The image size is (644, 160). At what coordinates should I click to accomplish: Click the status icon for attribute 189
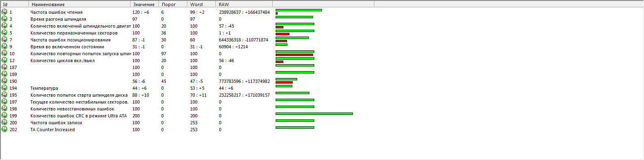pos(4,74)
